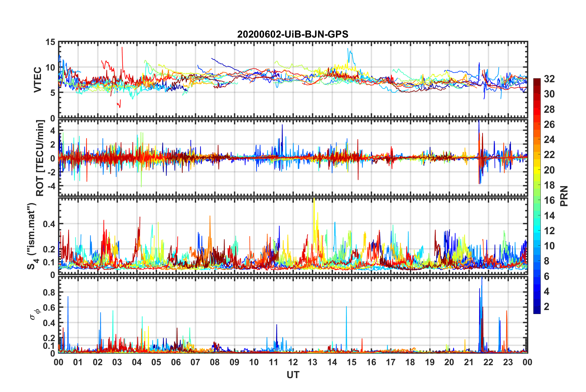Click the 0.6 tick on the sigma-phi axis
Viewport: 586px width, 392px height.
click(49, 308)
